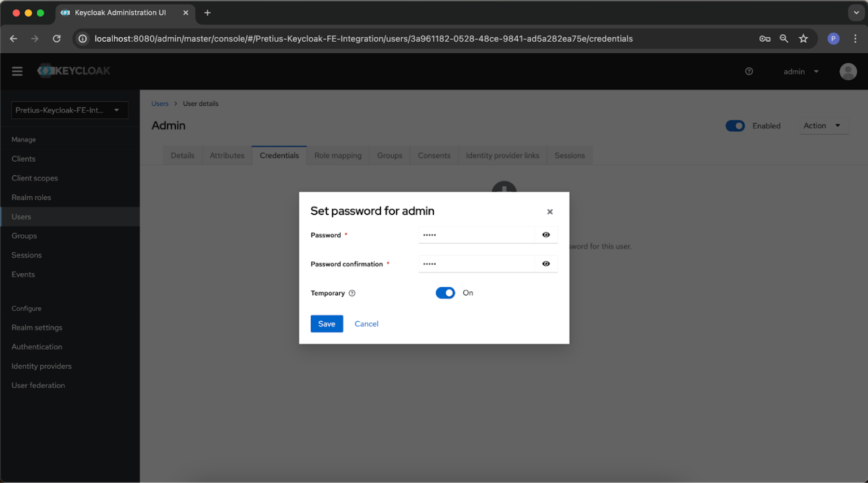The height and width of the screenshot is (483, 868).
Task: Expand the Action dropdown
Action: 823,125
